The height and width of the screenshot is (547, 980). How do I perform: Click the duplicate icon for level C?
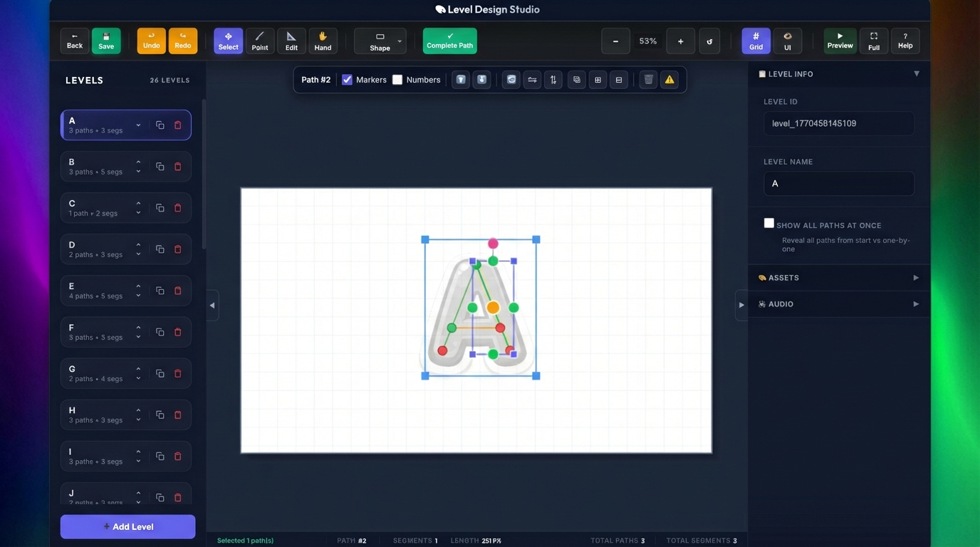160,207
